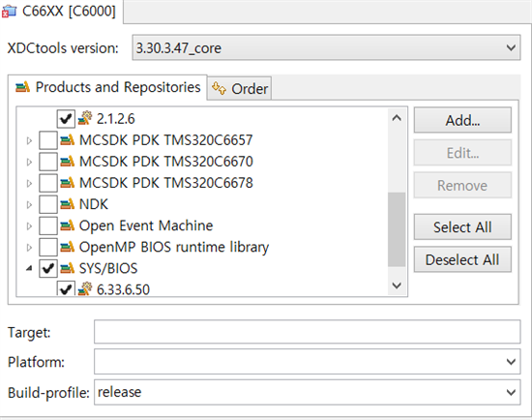Switch to the Order tab

click(240, 89)
